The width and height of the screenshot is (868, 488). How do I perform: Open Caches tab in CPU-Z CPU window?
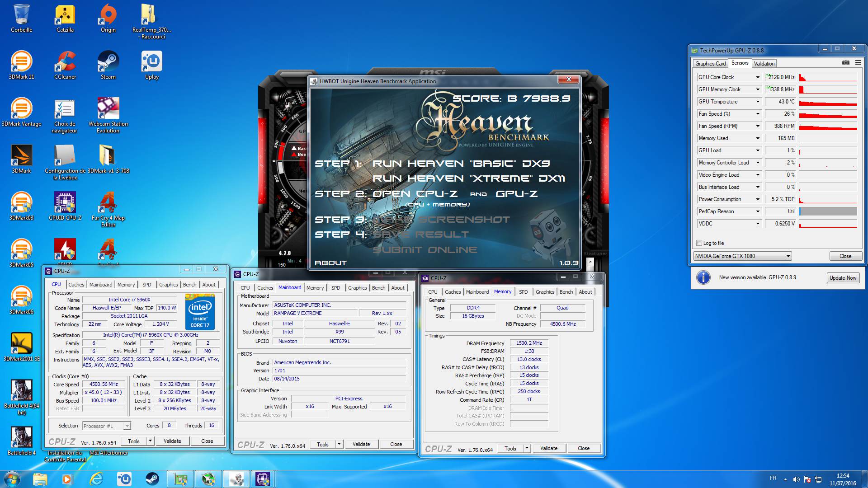pos(76,285)
